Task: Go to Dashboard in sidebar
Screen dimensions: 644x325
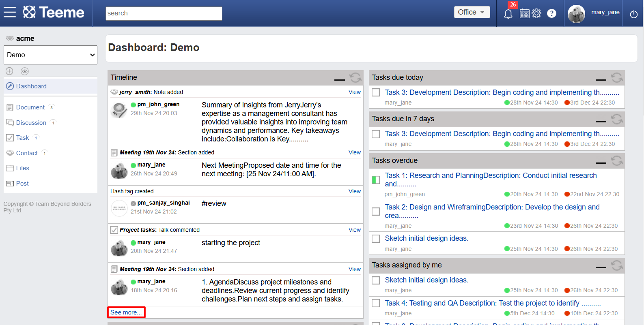Action: click(31, 86)
